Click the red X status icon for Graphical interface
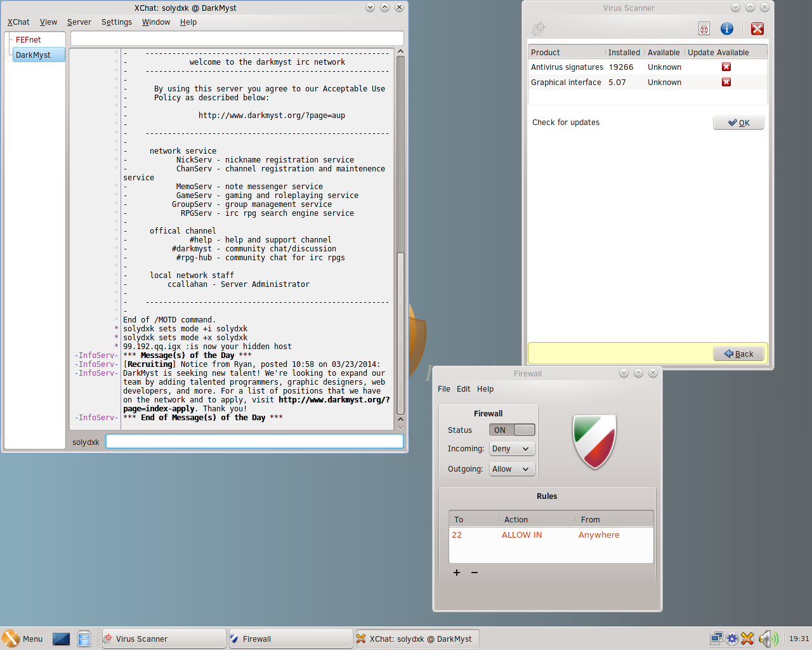 point(726,82)
